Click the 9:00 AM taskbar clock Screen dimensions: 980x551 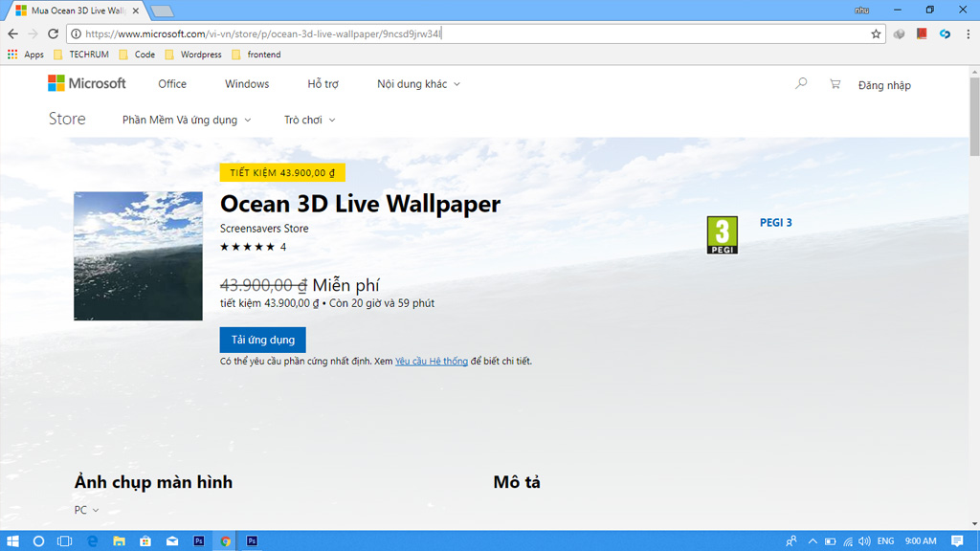(x=921, y=541)
